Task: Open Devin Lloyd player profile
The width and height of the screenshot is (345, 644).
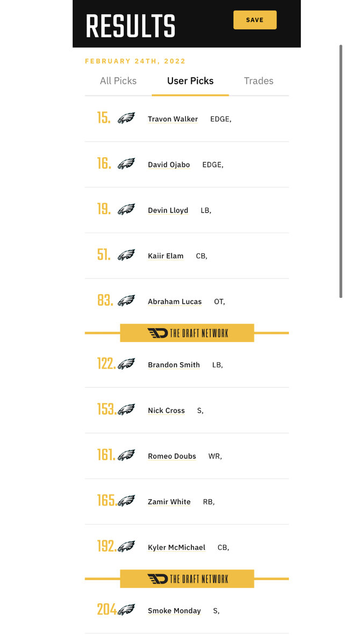Action: point(168,210)
